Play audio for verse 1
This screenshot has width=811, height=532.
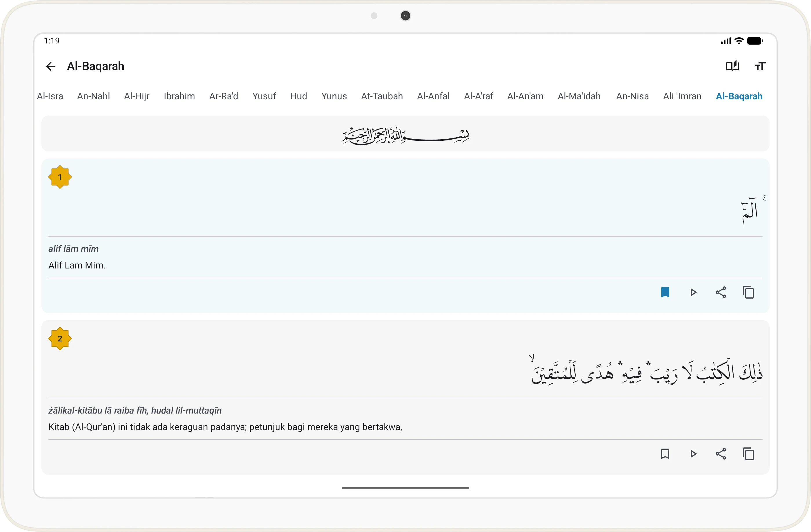coord(693,292)
